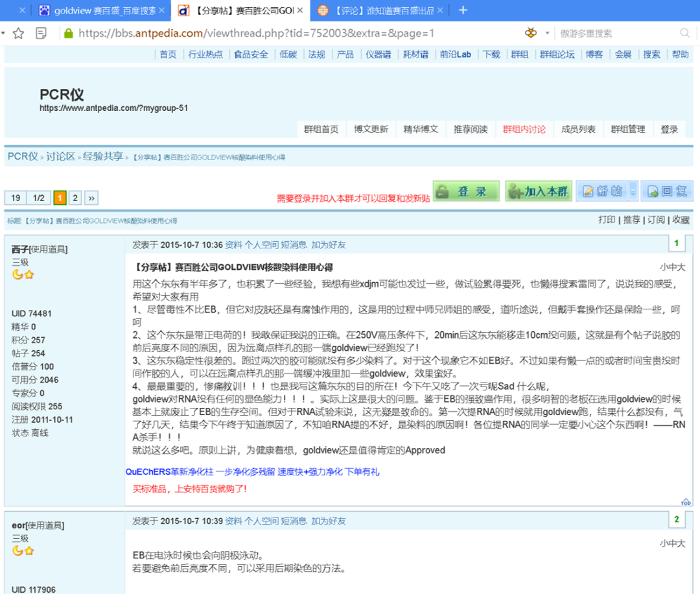Open 行业热点 navigation link

205,54
